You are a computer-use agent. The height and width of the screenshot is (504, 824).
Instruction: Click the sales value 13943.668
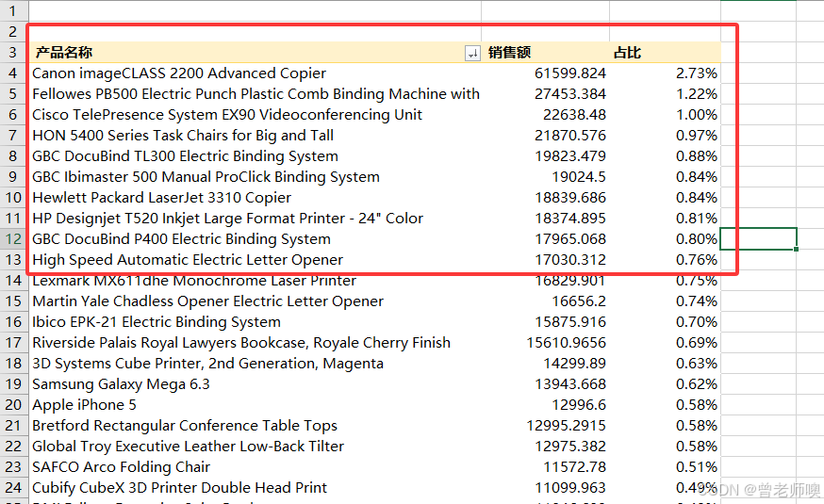(546, 384)
